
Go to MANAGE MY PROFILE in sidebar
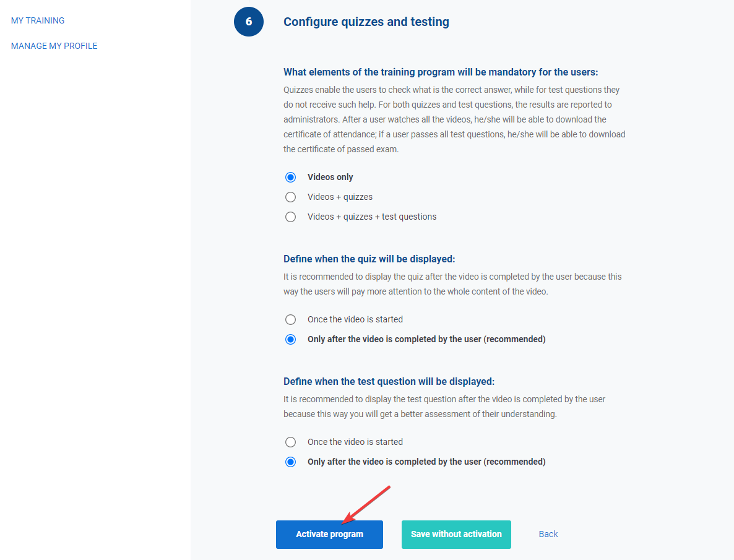[54, 46]
